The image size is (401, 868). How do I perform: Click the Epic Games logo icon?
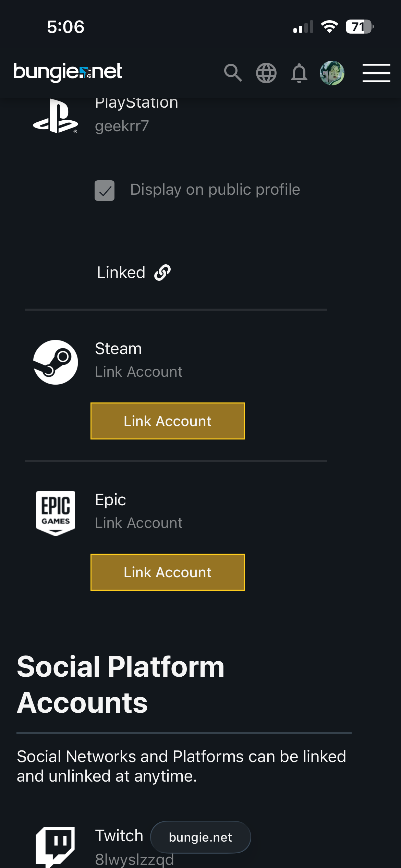tap(56, 513)
